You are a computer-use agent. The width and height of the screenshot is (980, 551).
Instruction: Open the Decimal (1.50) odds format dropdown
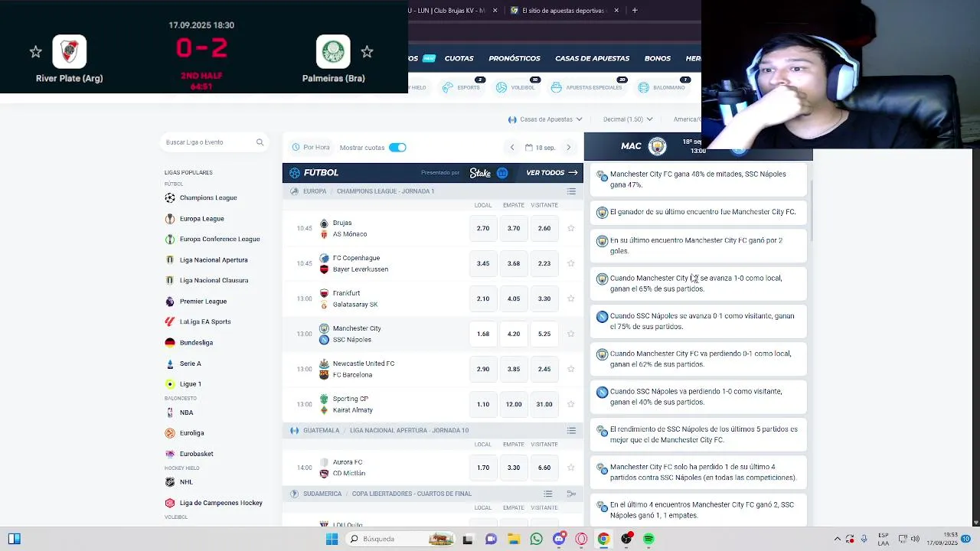[x=628, y=119]
